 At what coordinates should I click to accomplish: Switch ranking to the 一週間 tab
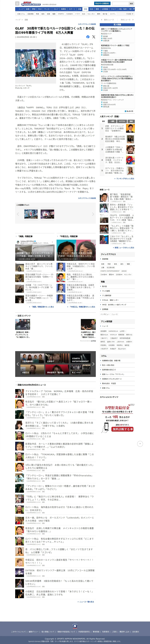tap(112, 121)
